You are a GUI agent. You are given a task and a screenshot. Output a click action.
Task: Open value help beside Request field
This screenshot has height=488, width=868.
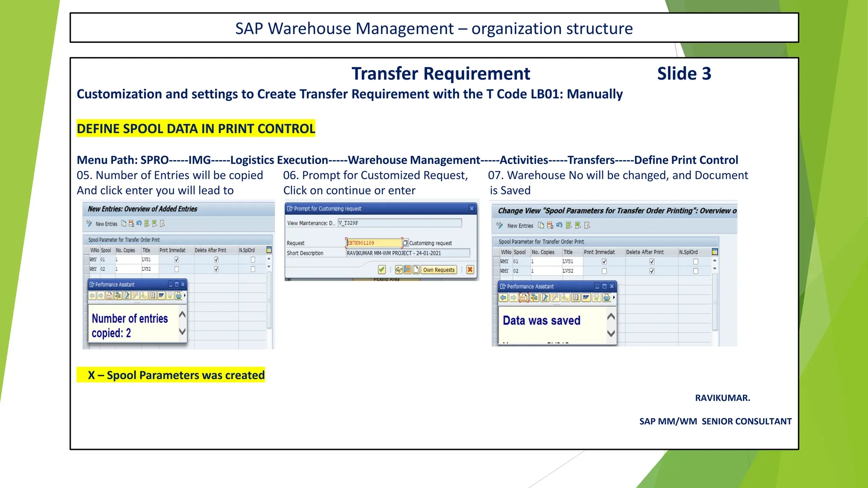click(x=406, y=243)
